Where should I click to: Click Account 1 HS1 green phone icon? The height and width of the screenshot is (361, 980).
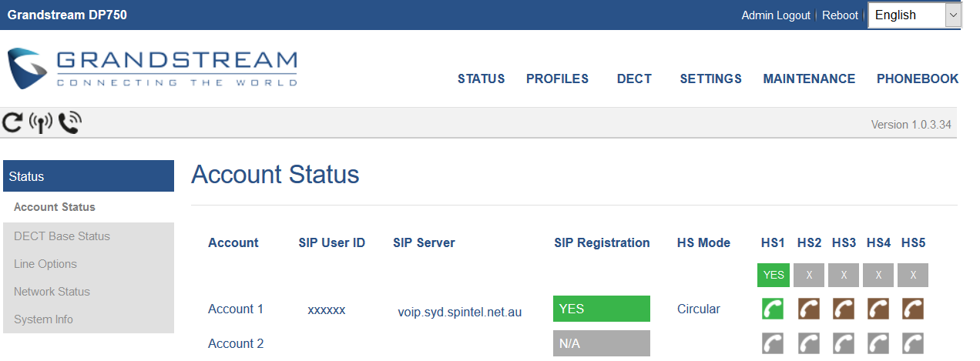773,309
